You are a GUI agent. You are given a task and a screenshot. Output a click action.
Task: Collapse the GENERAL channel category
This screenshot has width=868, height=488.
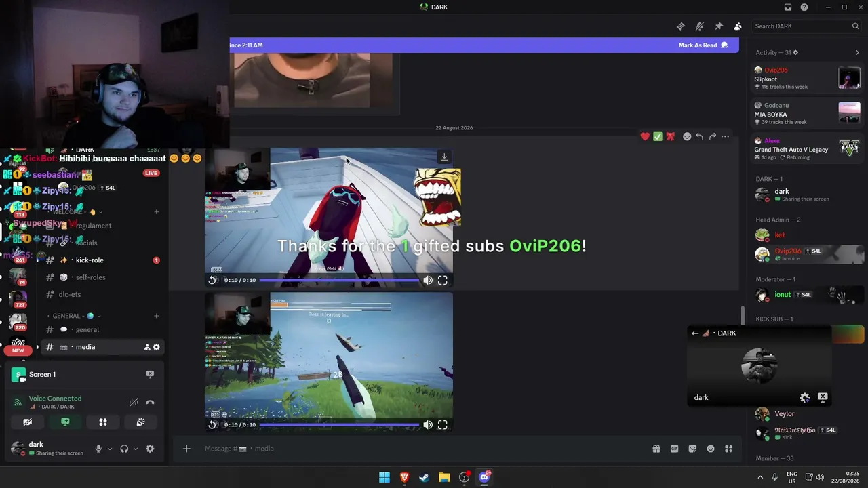pyautogui.click(x=77, y=316)
